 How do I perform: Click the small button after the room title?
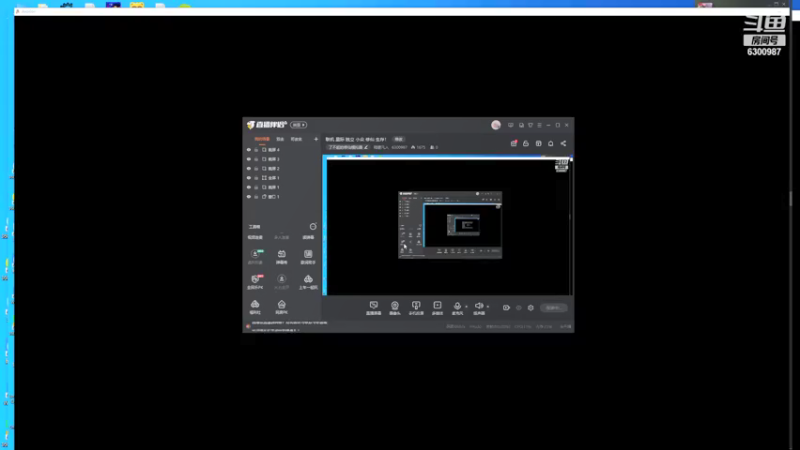click(398, 139)
